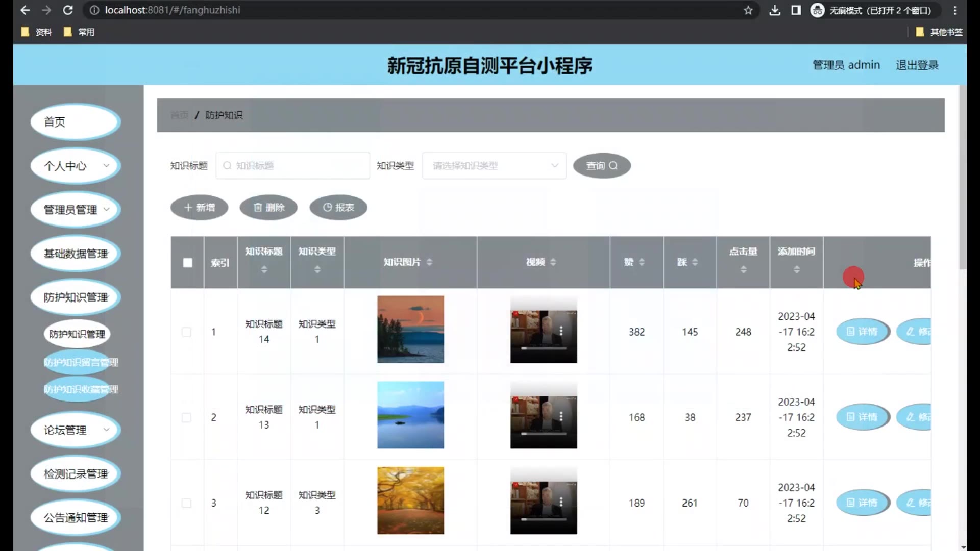Expand 基础数据管理 sidebar menu
This screenshot has width=980, height=551.
[x=76, y=254]
